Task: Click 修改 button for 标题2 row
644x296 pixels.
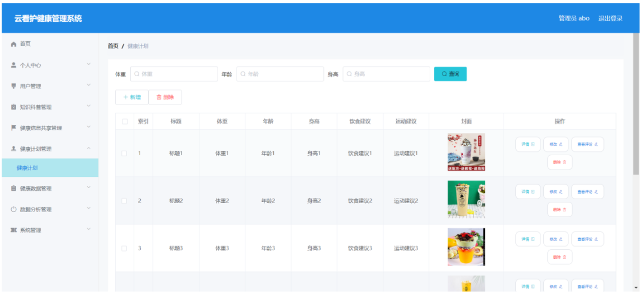Action: point(555,192)
